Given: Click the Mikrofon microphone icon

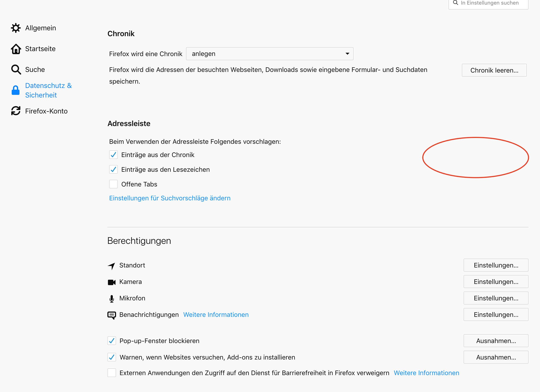Looking at the screenshot, I should (112, 299).
